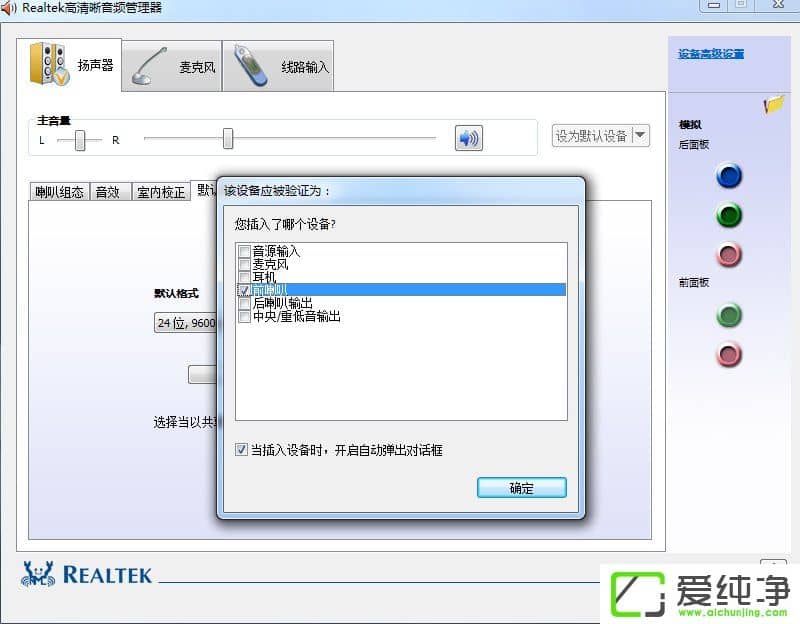
Task: Click the pink front panel jack icon
Action: pyautogui.click(x=729, y=354)
